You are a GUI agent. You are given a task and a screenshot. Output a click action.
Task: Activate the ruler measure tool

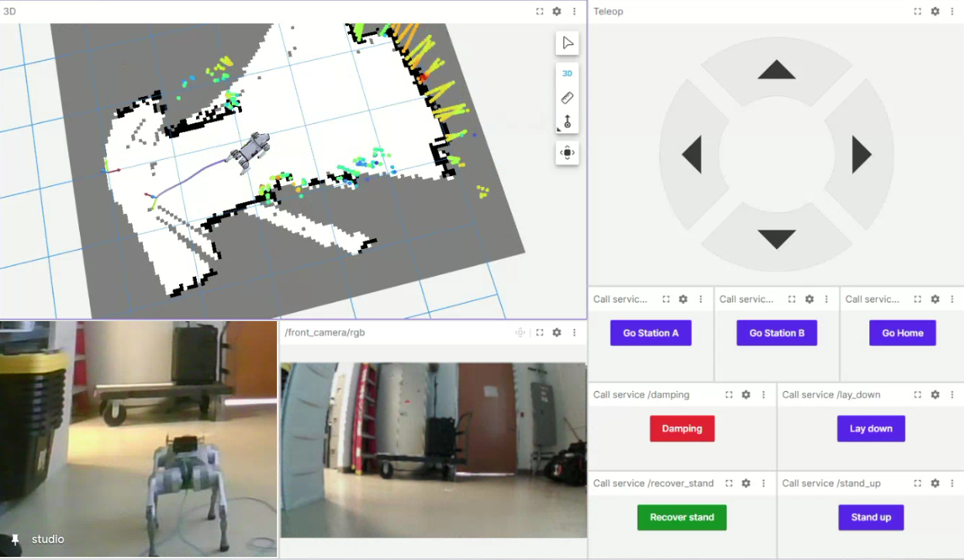click(567, 98)
